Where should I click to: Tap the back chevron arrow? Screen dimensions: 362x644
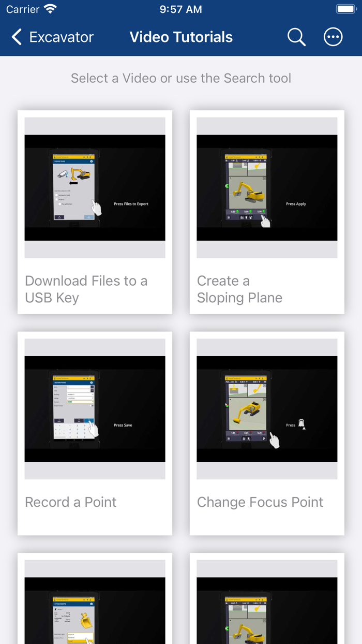click(x=17, y=37)
